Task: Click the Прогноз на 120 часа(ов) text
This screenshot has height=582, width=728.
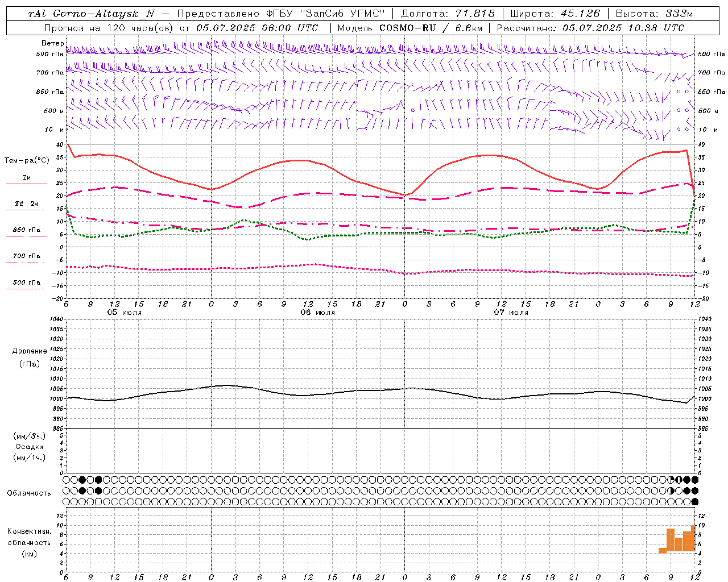Action: pyautogui.click(x=109, y=28)
